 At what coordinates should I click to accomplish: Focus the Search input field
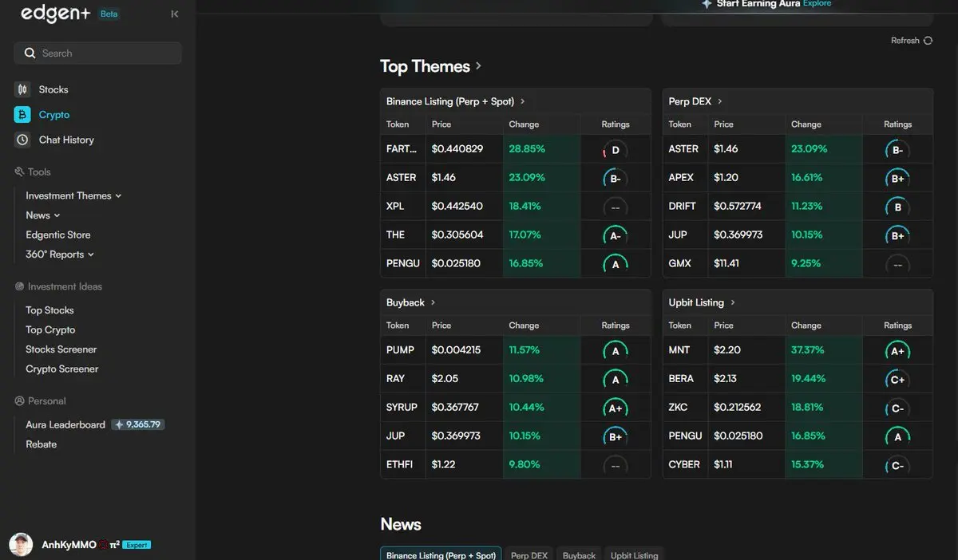97,53
